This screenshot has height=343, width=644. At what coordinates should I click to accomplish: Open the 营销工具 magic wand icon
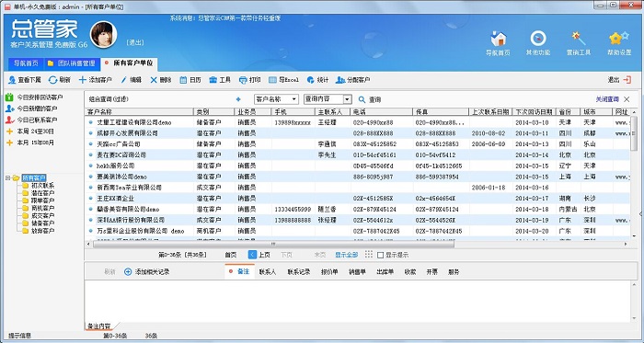click(x=579, y=39)
